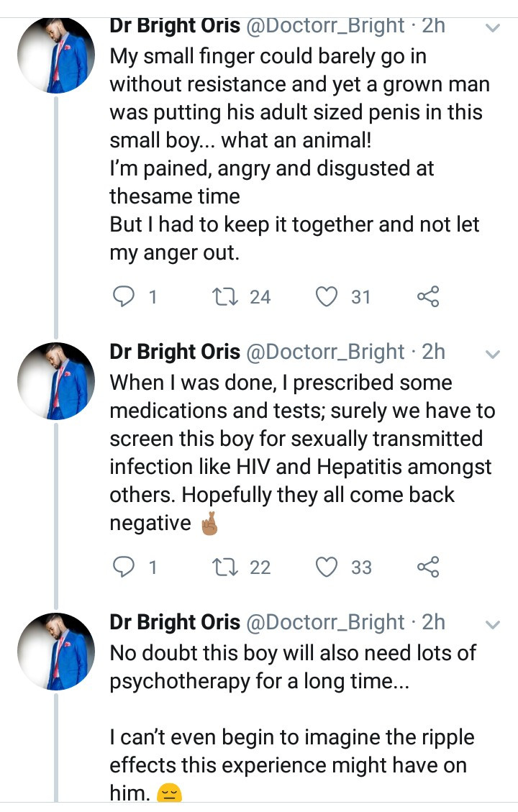Like the tweet with 33 likes

[327, 567]
